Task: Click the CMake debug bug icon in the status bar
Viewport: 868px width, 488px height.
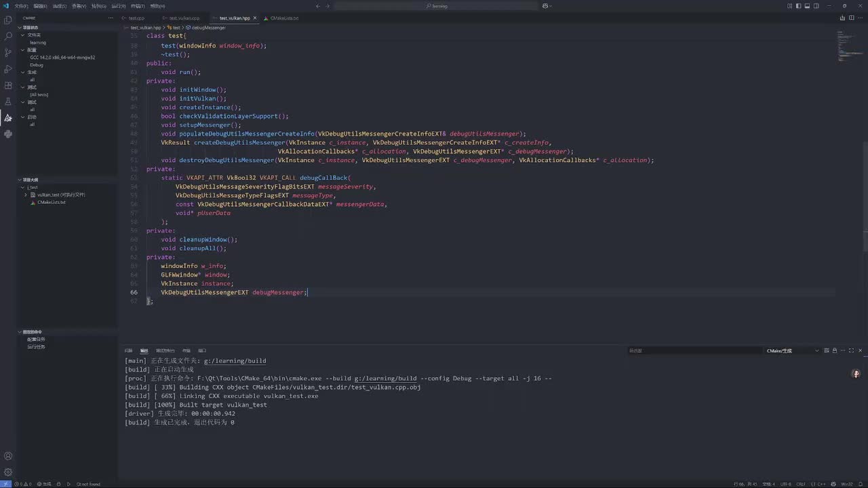Action: coord(58,484)
